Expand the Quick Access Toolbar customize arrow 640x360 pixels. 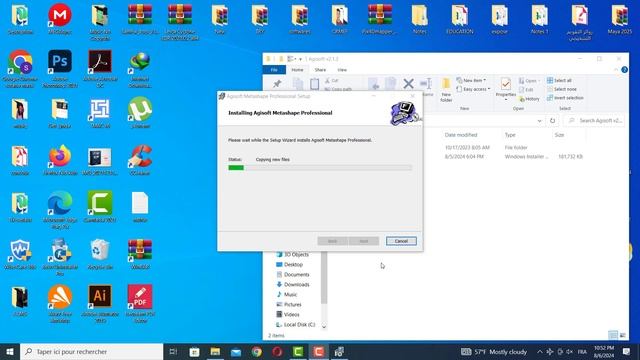pos(300,59)
